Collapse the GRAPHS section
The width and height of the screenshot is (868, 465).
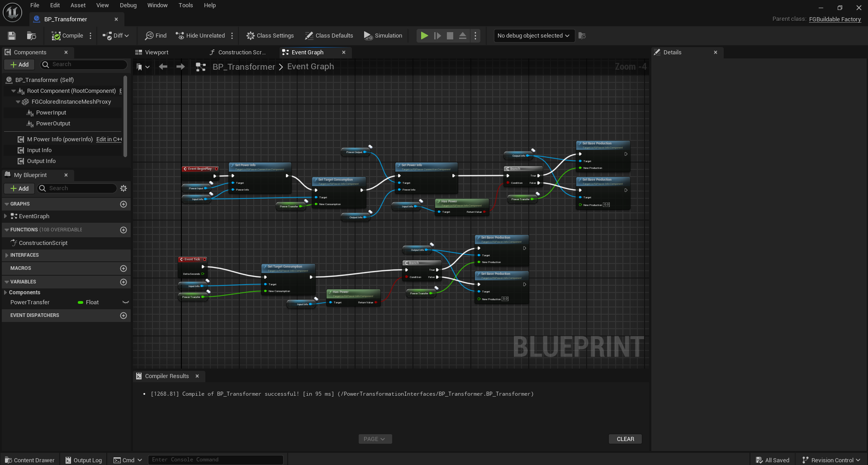click(x=7, y=204)
